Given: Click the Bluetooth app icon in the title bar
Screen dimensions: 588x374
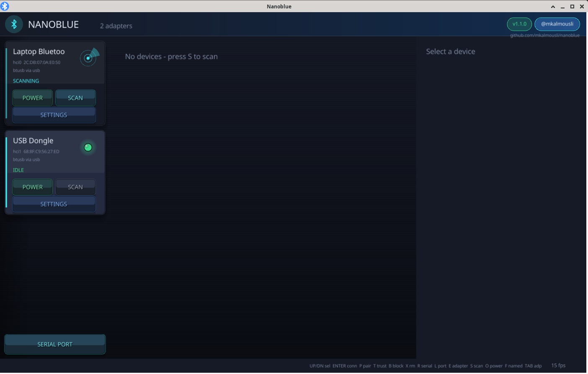Looking at the screenshot, I should [x=5, y=6].
